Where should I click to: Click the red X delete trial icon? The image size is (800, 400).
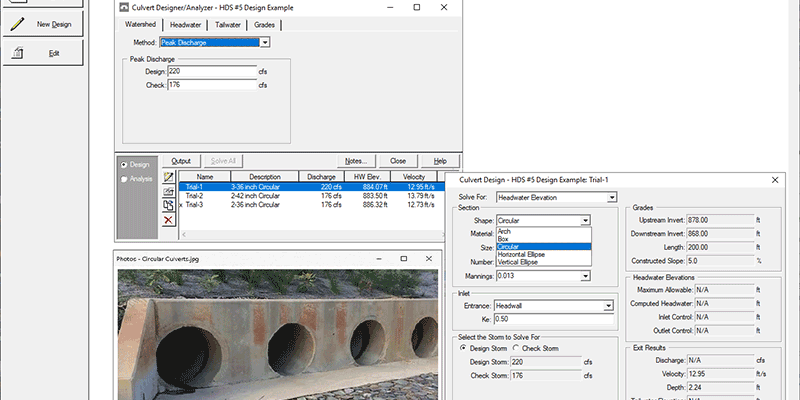[x=168, y=219]
